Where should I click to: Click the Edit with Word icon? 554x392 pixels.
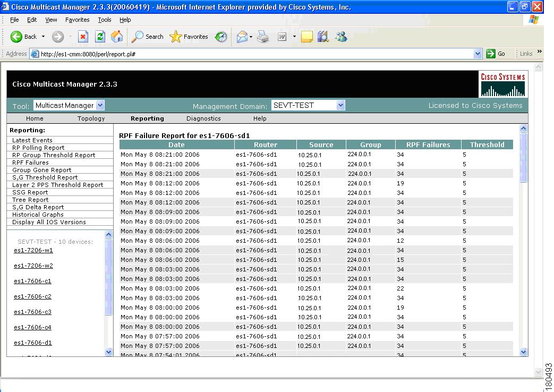pyautogui.click(x=282, y=37)
